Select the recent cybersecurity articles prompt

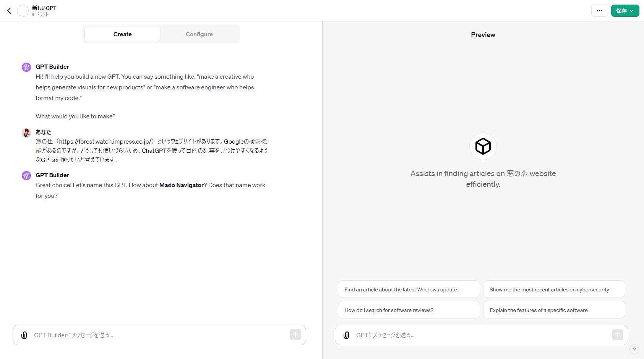pos(554,289)
